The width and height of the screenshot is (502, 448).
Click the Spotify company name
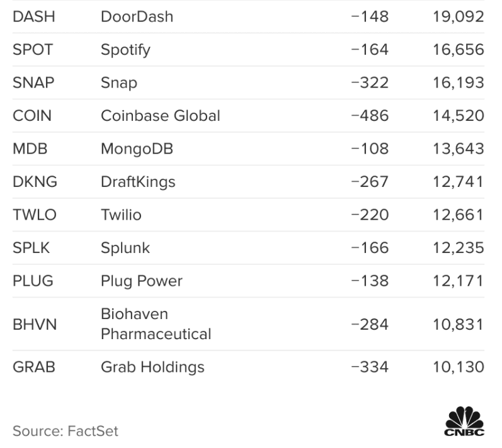click(x=125, y=49)
